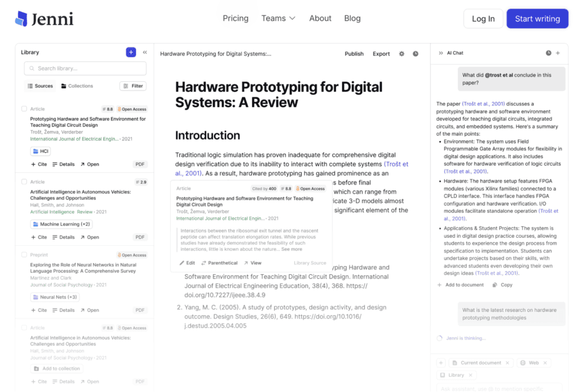Copy the AI chat response
The width and height of the screenshot is (583, 392).
click(x=502, y=285)
